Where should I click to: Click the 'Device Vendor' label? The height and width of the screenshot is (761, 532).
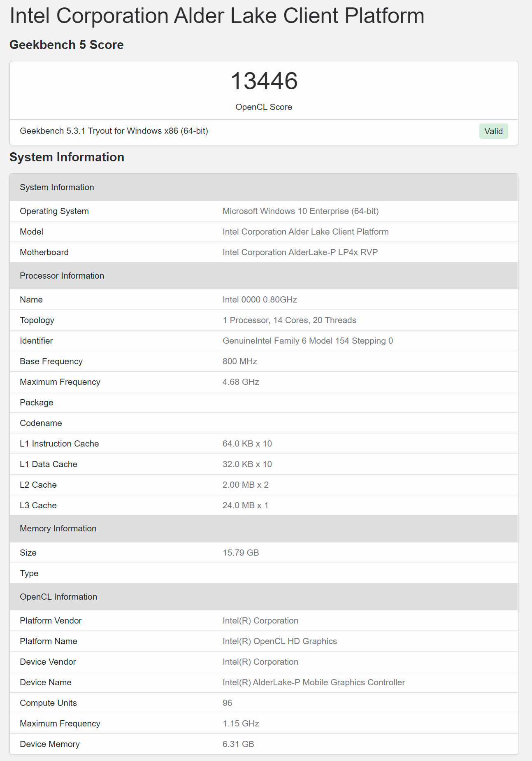(x=48, y=662)
